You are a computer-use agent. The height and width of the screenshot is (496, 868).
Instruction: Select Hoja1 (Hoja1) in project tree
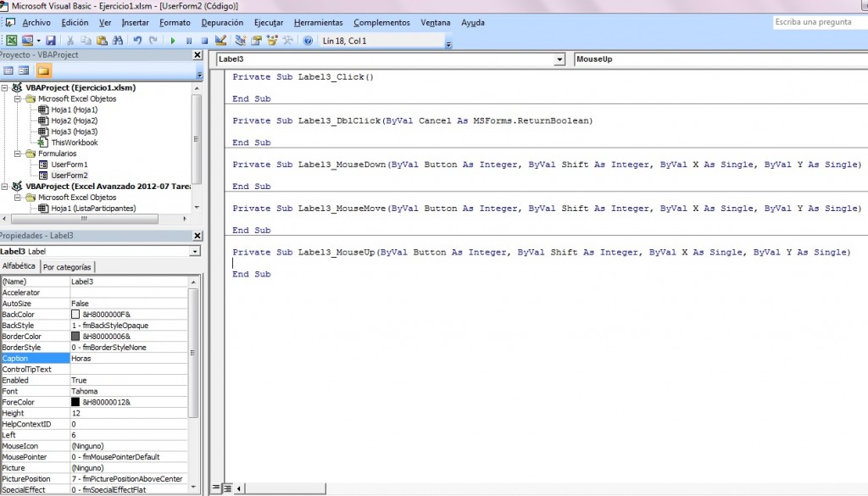(x=75, y=109)
